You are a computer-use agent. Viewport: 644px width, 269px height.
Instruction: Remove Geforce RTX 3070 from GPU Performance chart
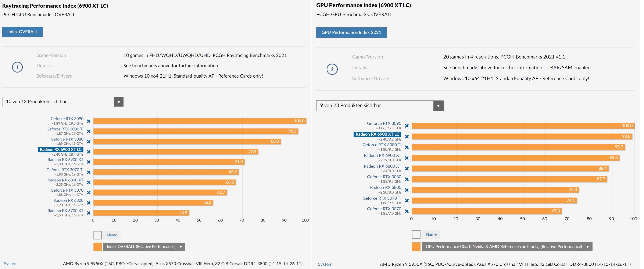click(407, 211)
